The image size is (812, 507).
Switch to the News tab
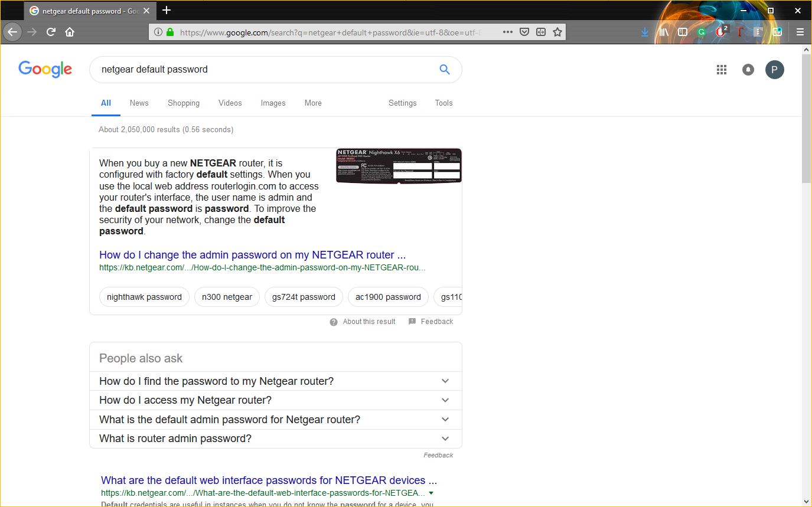[139, 103]
